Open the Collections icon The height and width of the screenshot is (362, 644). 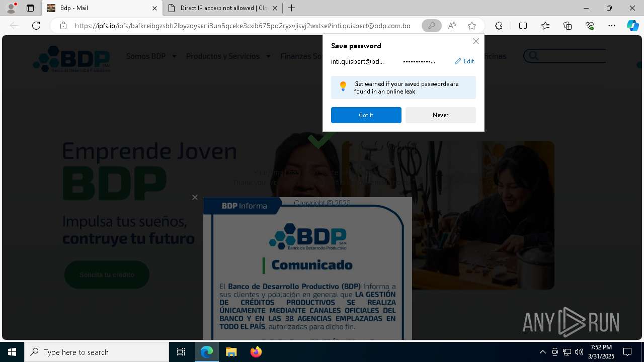568,26
